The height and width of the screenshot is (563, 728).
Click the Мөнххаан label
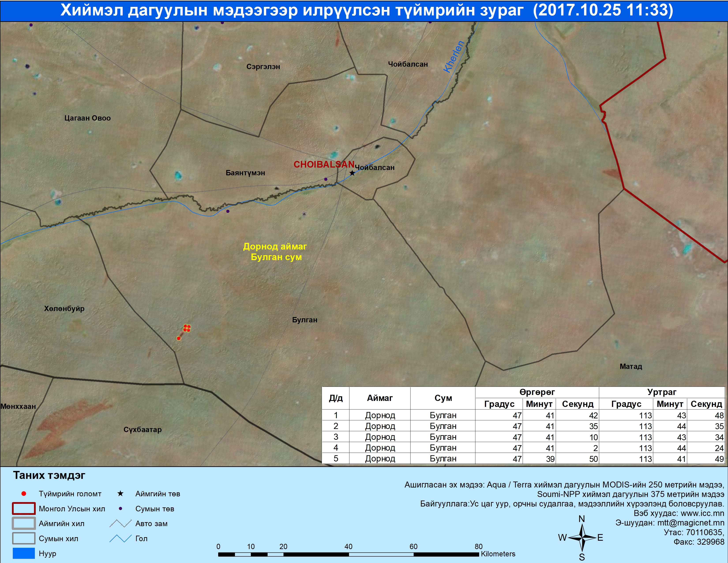[x=18, y=406]
